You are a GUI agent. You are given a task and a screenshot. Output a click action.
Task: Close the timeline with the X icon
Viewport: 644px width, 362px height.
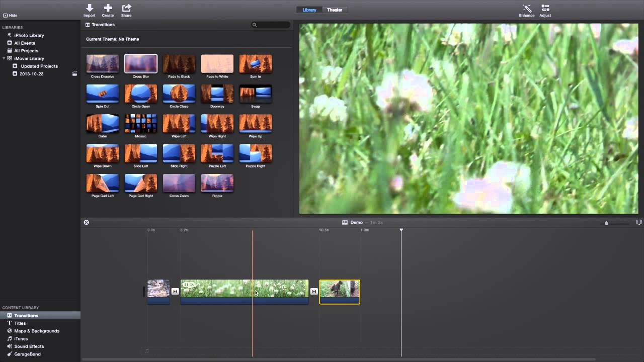[x=86, y=222]
